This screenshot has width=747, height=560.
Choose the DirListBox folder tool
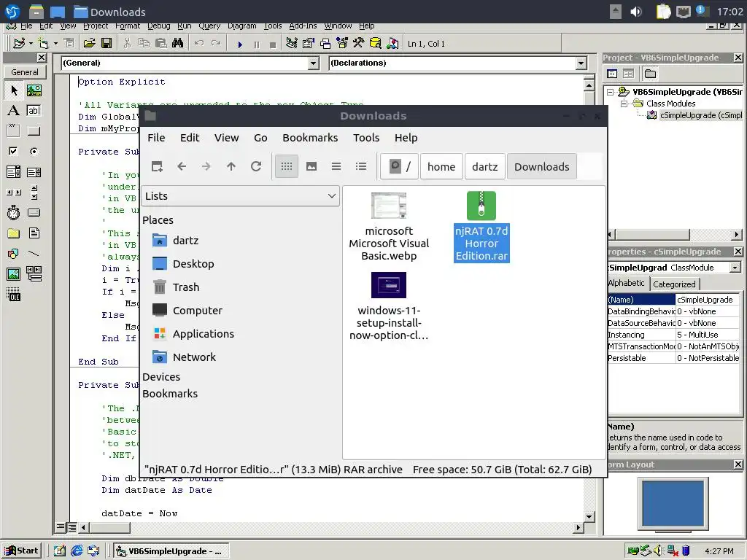[13, 233]
